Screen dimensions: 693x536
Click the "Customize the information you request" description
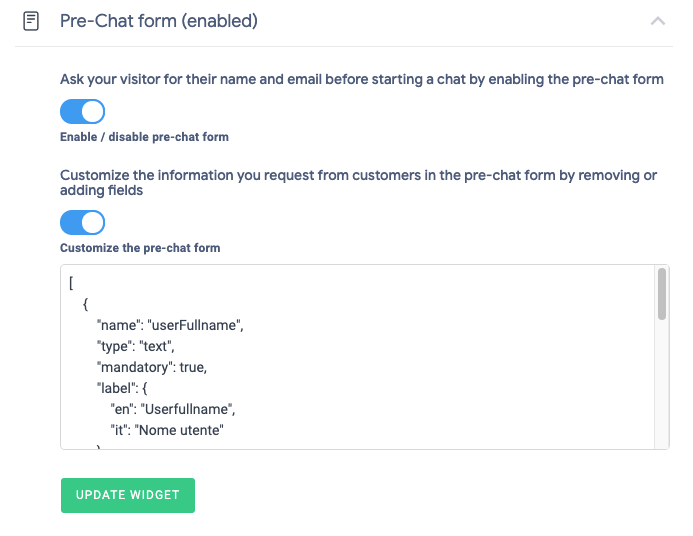[358, 182]
